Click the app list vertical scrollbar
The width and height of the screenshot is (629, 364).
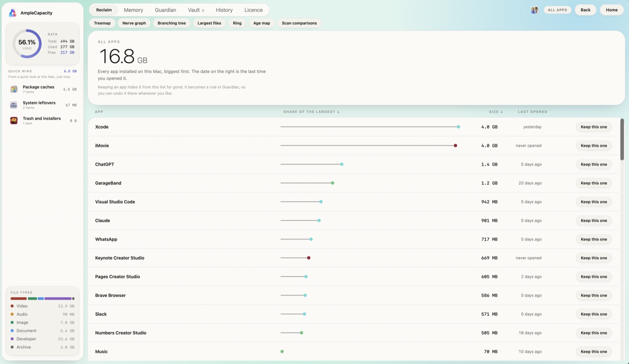622,139
